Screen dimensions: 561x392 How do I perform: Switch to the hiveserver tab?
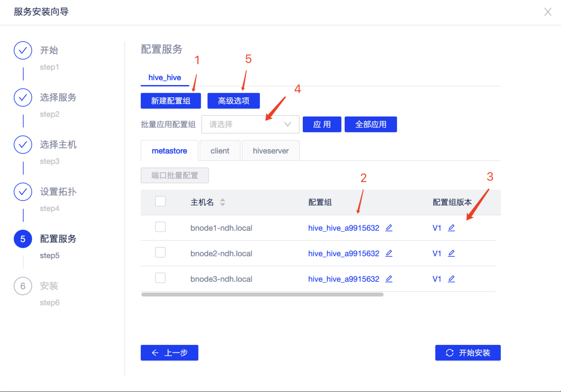pyautogui.click(x=271, y=151)
